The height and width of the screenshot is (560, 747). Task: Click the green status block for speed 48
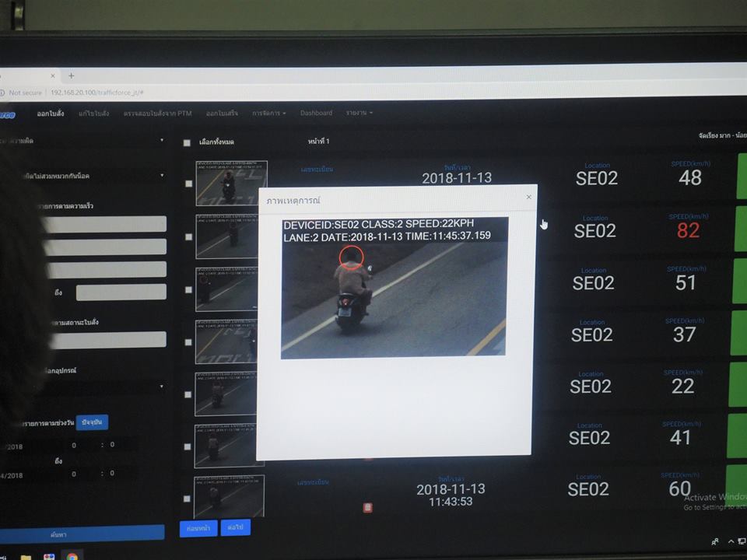740,177
